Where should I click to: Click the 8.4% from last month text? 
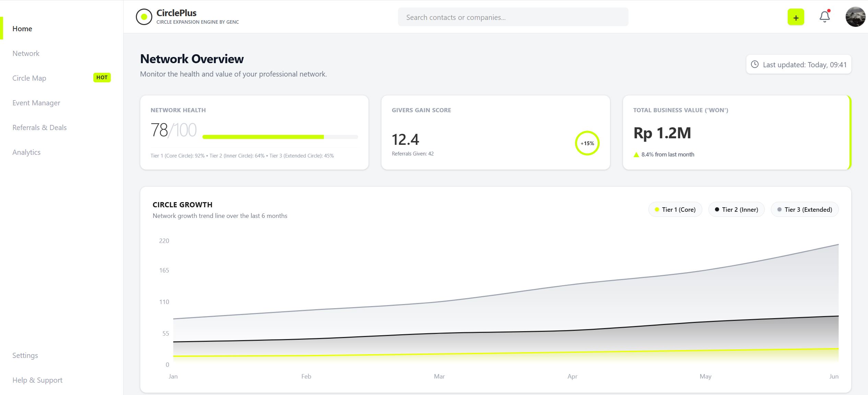click(x=668, y=155)
